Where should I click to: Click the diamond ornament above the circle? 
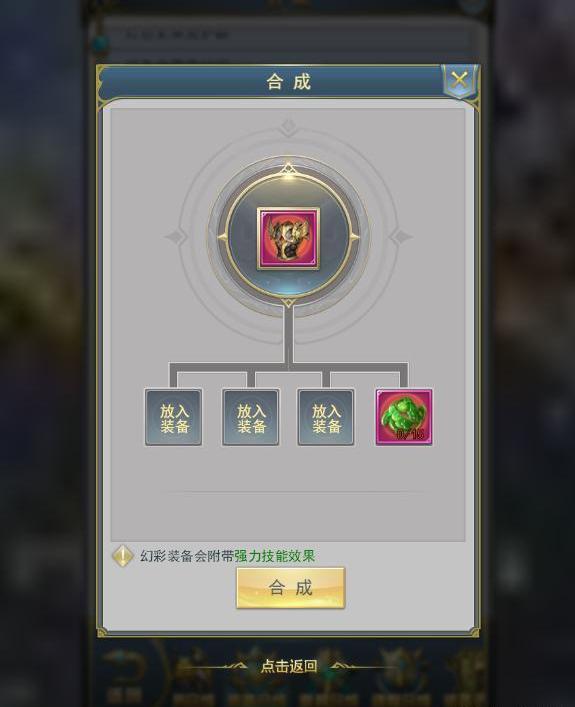point(288,128)
